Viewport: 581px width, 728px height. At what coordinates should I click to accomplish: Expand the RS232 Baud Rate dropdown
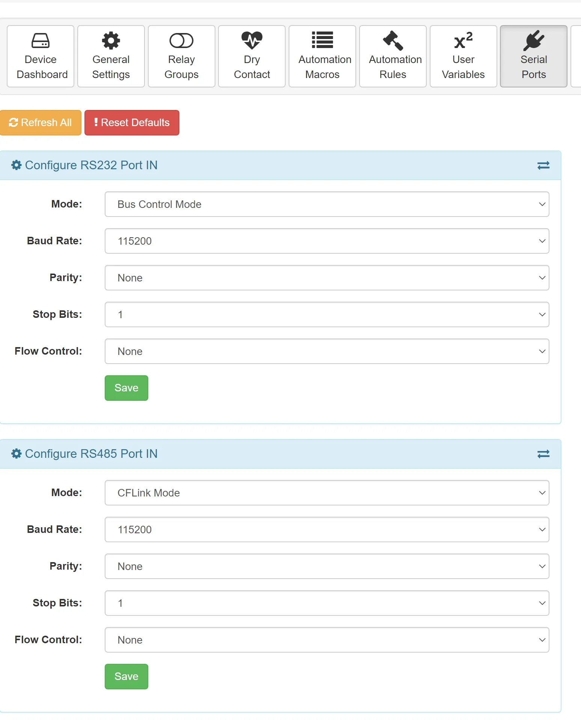pyautogui.click(x=327, y=241)
